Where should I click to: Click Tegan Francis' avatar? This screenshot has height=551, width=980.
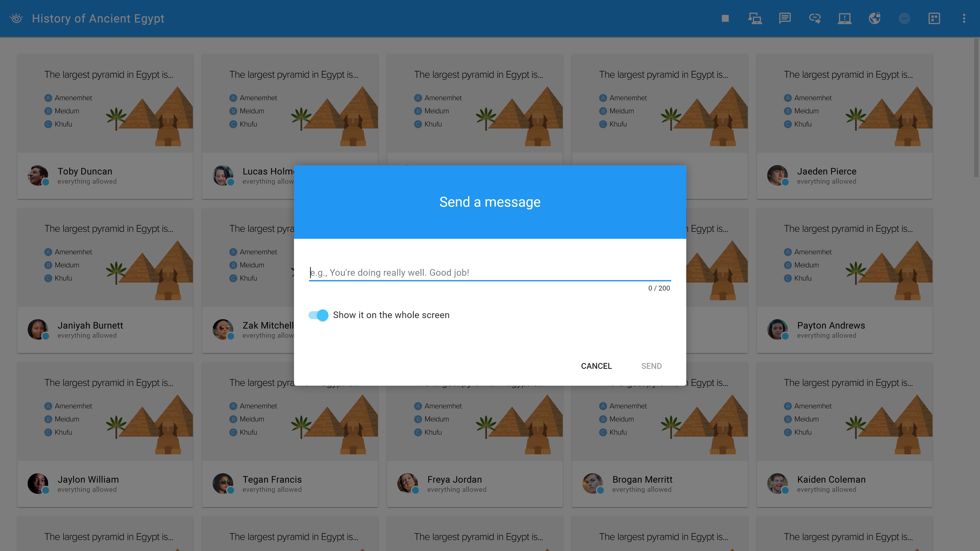223,483
